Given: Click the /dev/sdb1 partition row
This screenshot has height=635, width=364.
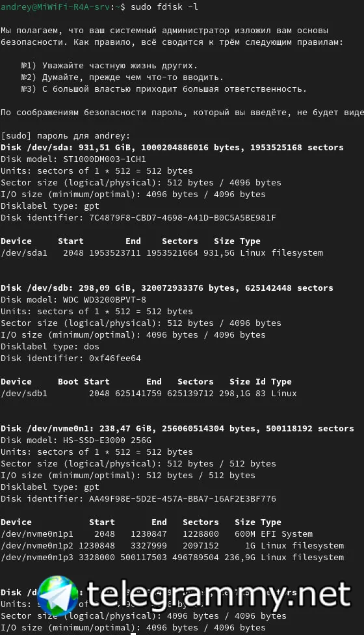Looking at the screenshot, I should pos(148,394).
